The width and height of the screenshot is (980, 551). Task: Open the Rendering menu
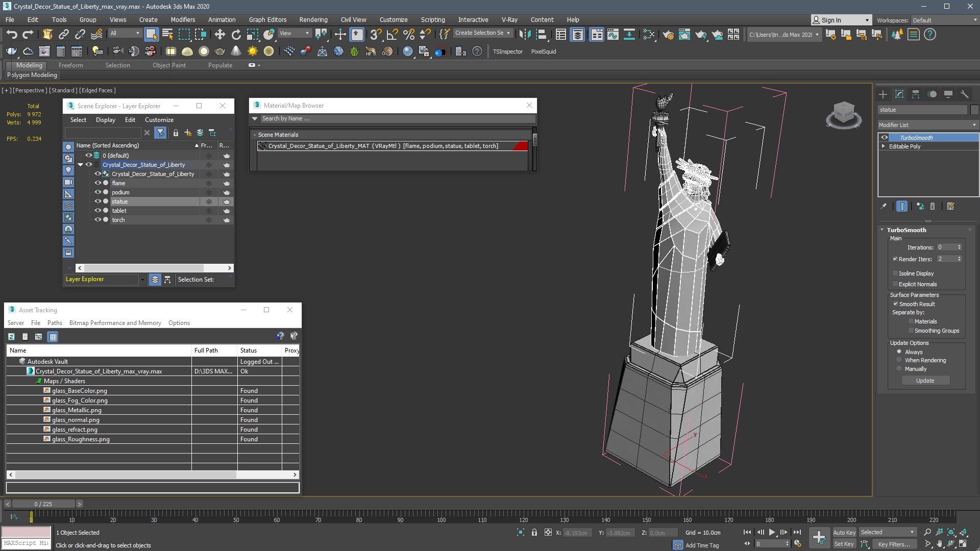(313, 20)
